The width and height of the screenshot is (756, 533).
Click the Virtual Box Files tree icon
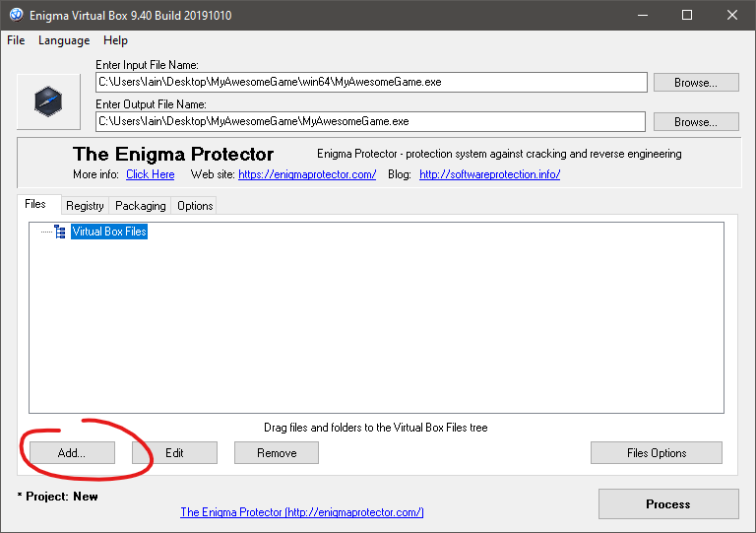(60, 233)
